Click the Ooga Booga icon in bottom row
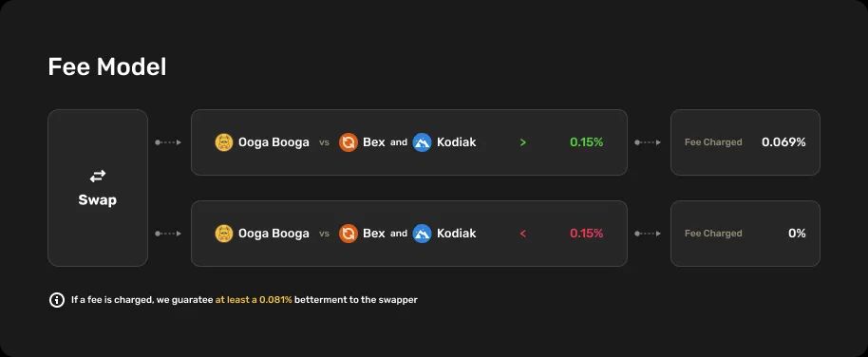868x357 pixels. click(224, 234)
